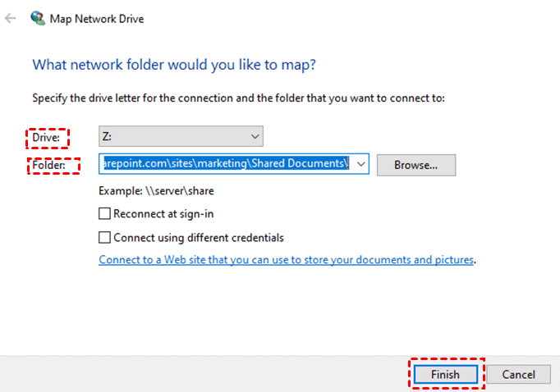The image size is (560, 392).
Task: Tick the Connect using different credentials checkbox
Action: point(104,238)
